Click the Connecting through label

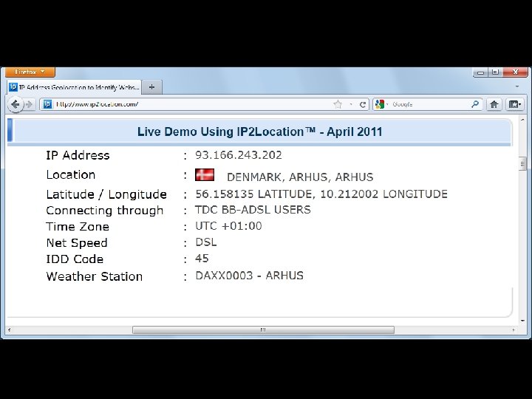coord(104,211)
